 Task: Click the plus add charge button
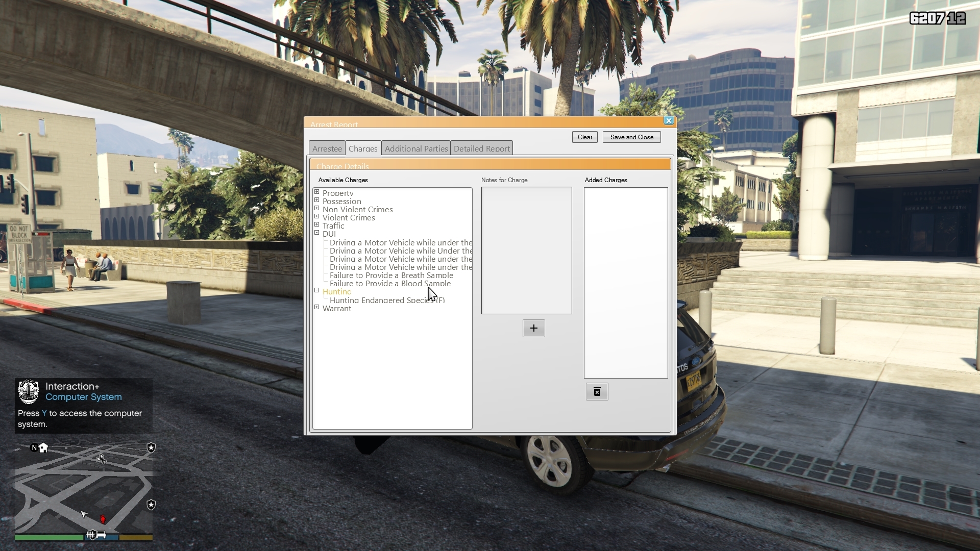point(533,328)
